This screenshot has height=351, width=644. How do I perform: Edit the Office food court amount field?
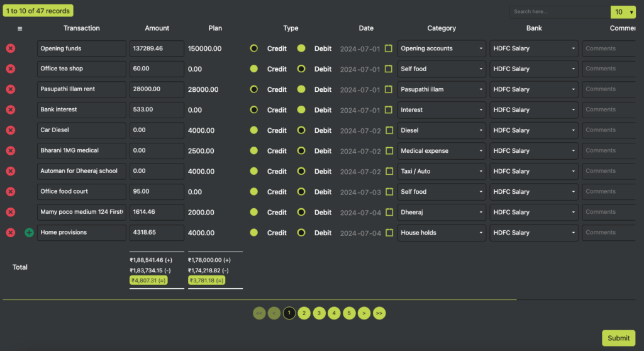(x=157, y=191)
